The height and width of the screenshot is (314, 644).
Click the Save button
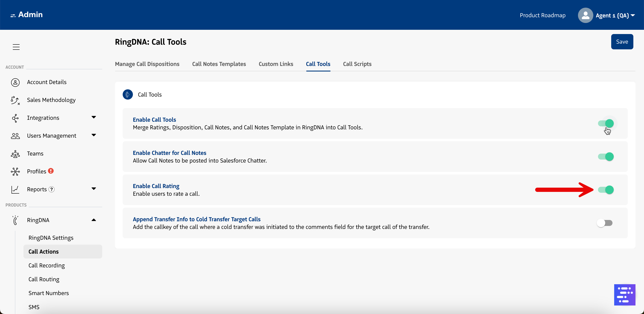point(622,42)
